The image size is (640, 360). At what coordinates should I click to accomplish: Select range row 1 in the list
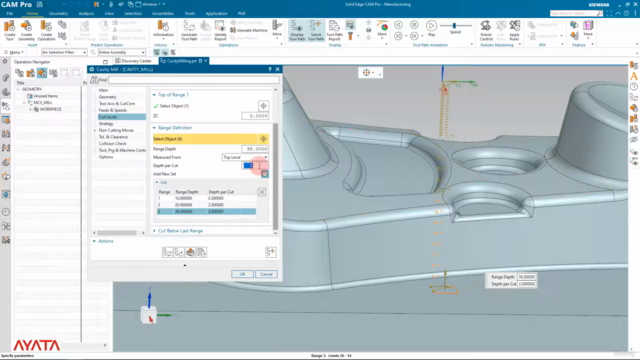coord(207,198)
